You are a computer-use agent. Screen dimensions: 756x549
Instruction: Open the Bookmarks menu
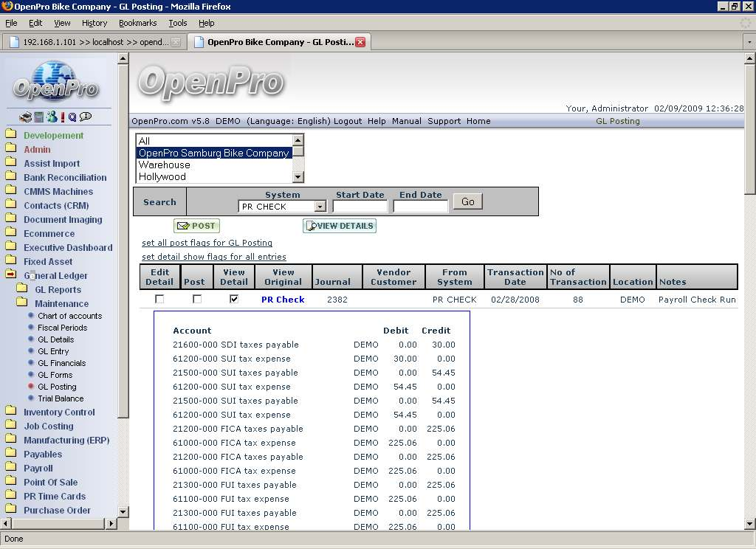click(x=137, y=23)
